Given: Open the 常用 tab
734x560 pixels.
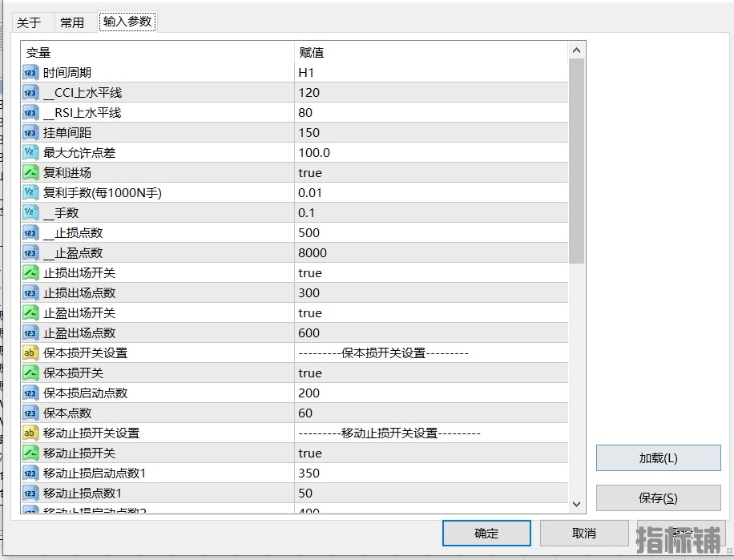Looking at the screenshot, I should pyautogui.click(x=72, y=22).
